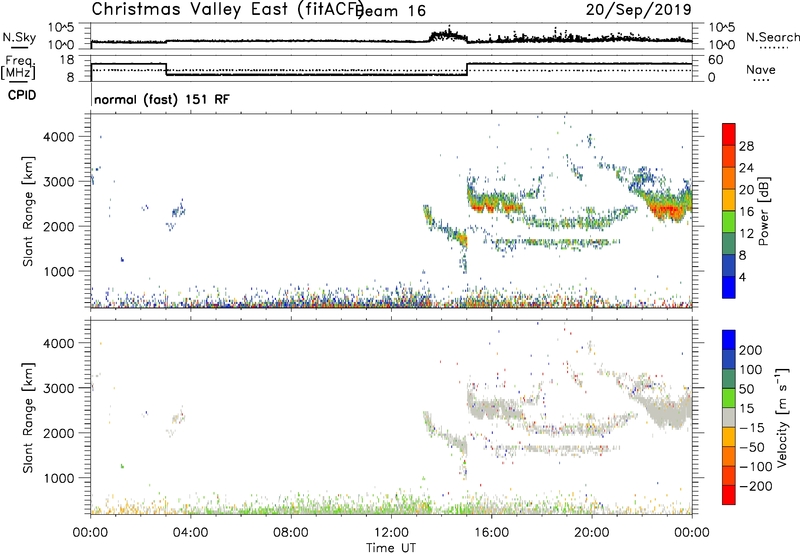Viewport: 800px width, 554px height.
Task: Click the '1000' tick on the velocity panel
Action: (59, 478)
